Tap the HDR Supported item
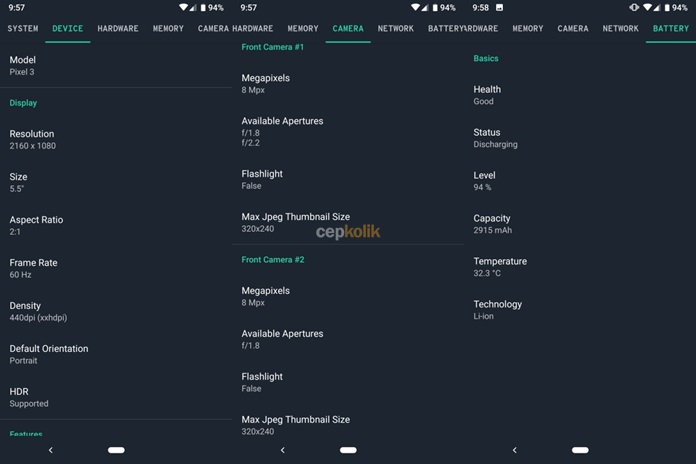The height and width of the screenshot is (464, 696). point(116,397)
